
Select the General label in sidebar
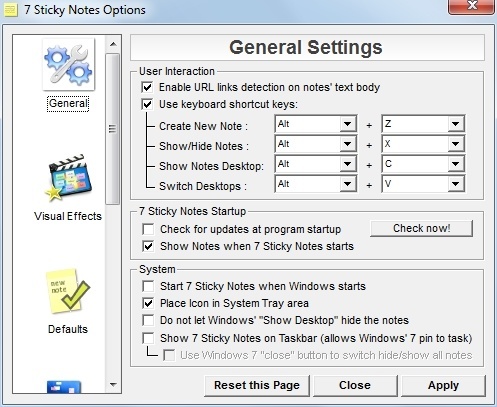pyautogui.click(x=68, y=103)
